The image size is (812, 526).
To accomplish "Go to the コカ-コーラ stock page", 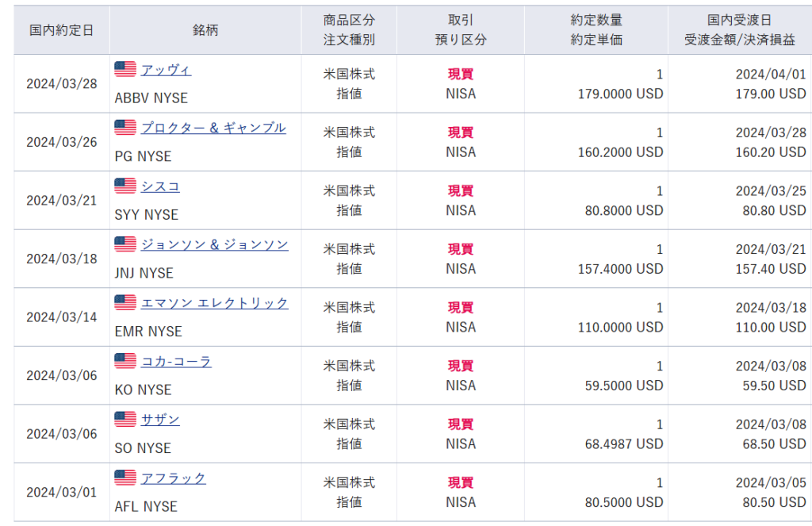I will coord(176,362).
